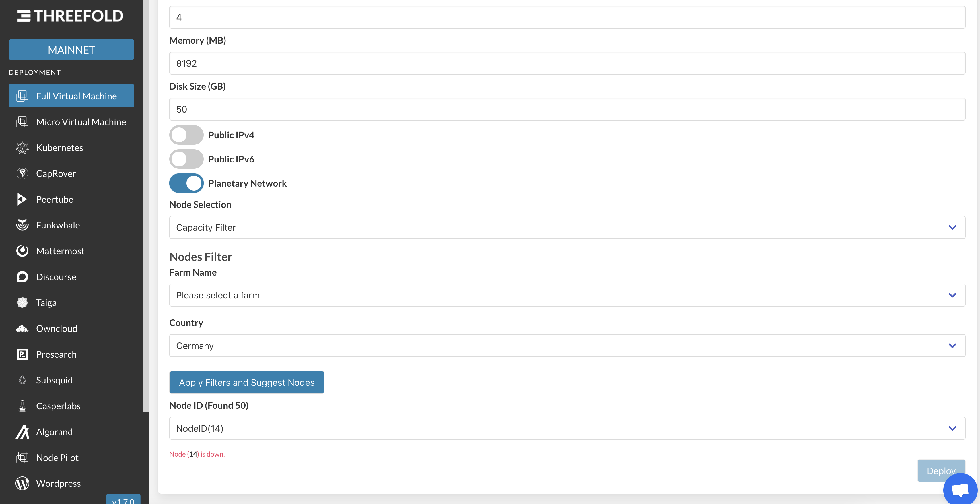
Task: Click Apply Filters and Suggest Nodes
Action: [246, 382]
